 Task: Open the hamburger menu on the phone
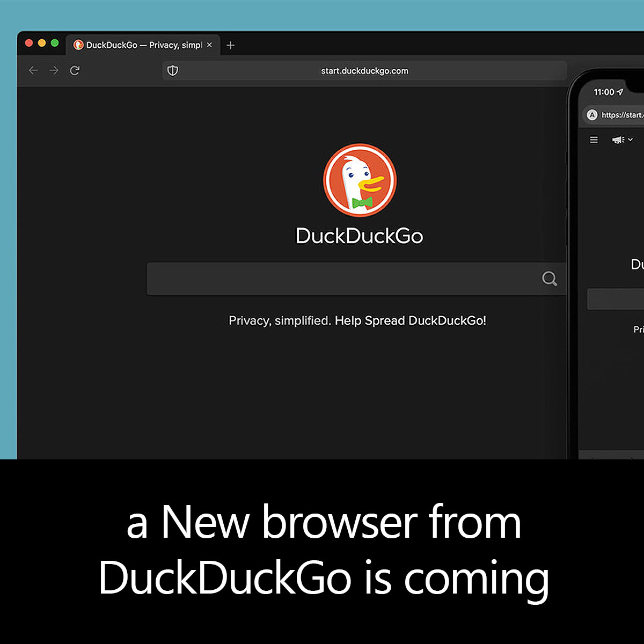(x=594, y=140)
